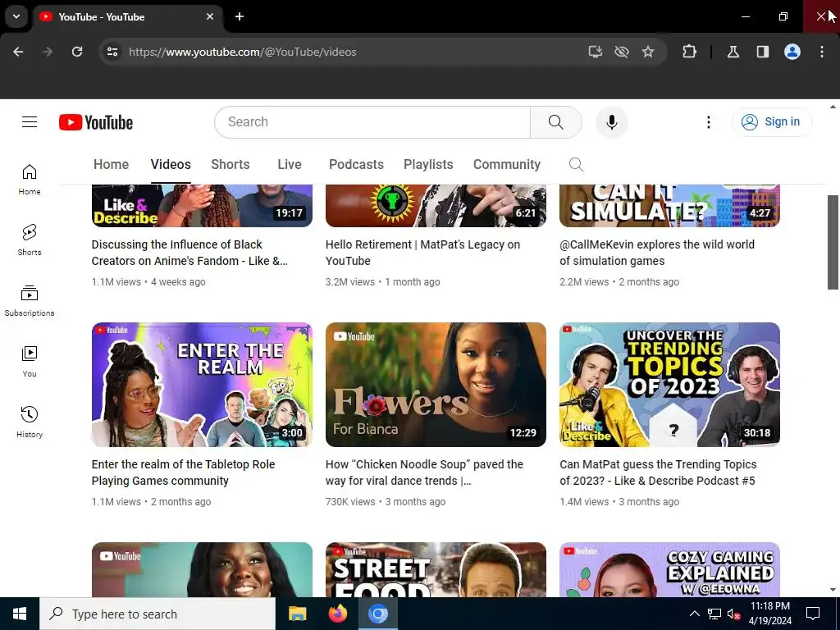The image size is (840, 630).
Task: Open the Windows notification center
Action: (813, 614)
